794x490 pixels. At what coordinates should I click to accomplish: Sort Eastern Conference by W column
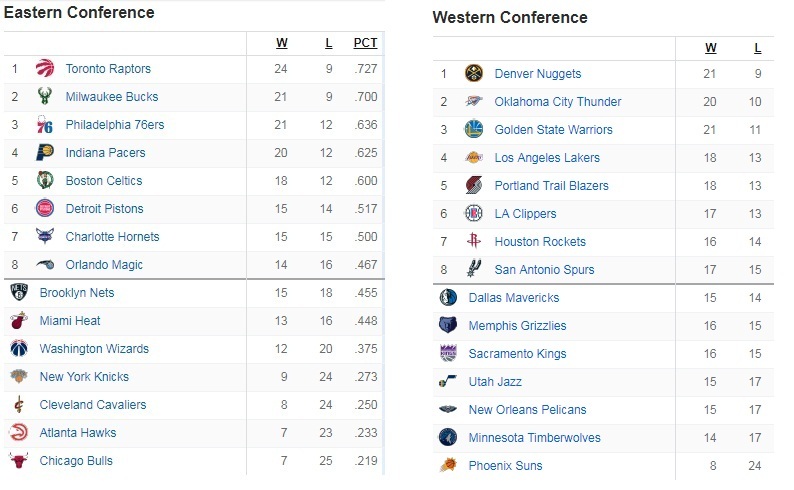point(282,43)
